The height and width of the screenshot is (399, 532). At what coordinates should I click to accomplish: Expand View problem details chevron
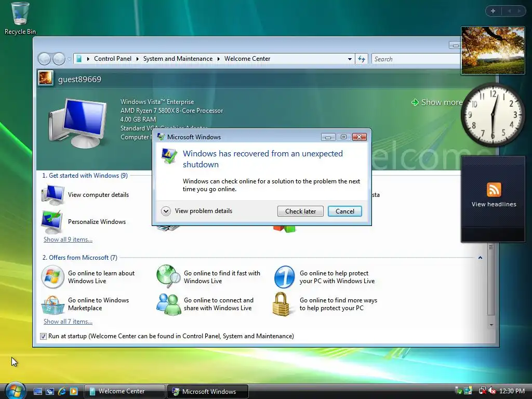(166, 211)
